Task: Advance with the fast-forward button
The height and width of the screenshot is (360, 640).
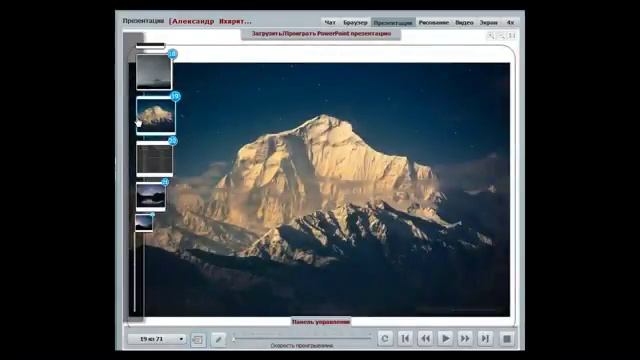Action: click(x=465, y=338)
